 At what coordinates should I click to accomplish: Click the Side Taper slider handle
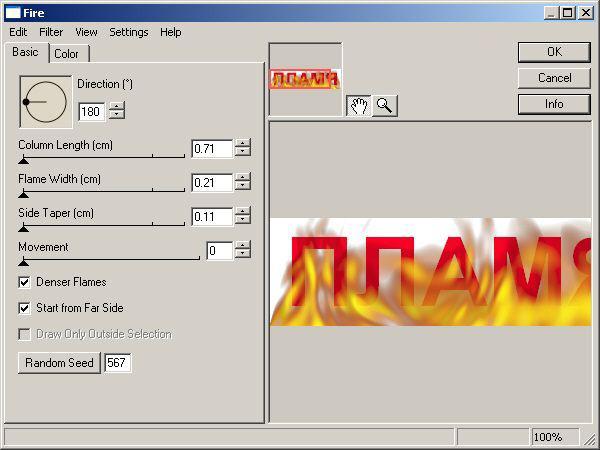[23, 229]
